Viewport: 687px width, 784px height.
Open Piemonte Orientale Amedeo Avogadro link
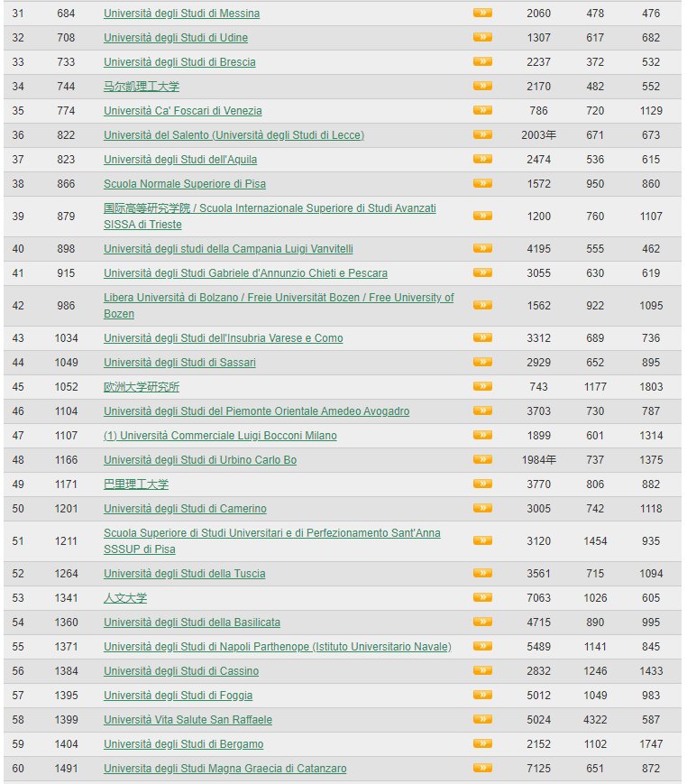(256, 411)
